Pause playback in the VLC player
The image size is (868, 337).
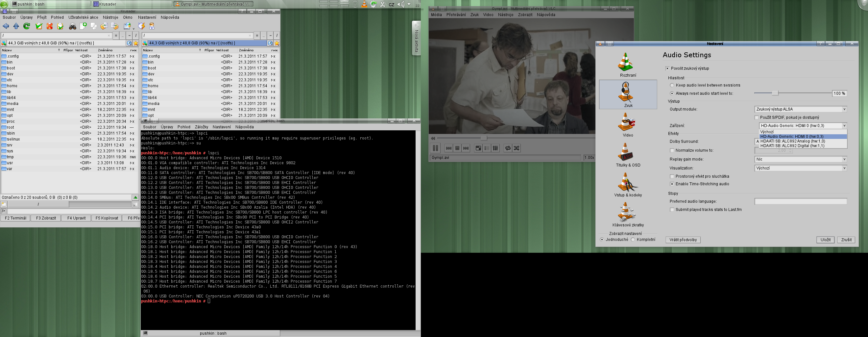pos(435,148)
